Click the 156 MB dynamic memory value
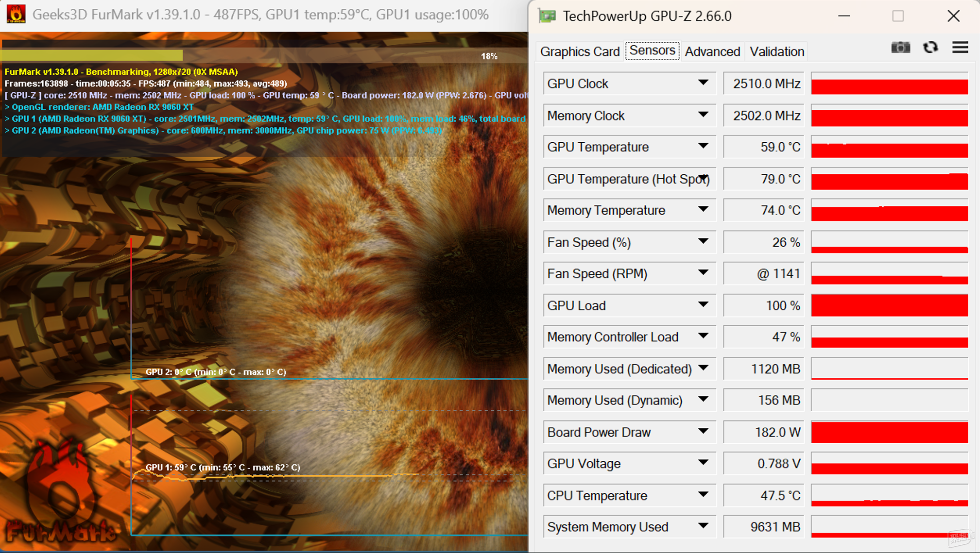Screen dimensions: 980x553 [x=763, y=400]
